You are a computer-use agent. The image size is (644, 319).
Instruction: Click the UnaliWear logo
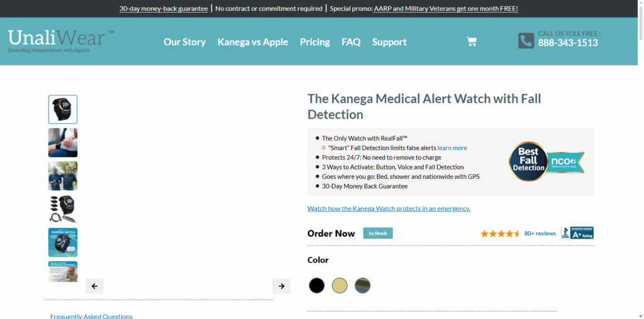(61, 41)
